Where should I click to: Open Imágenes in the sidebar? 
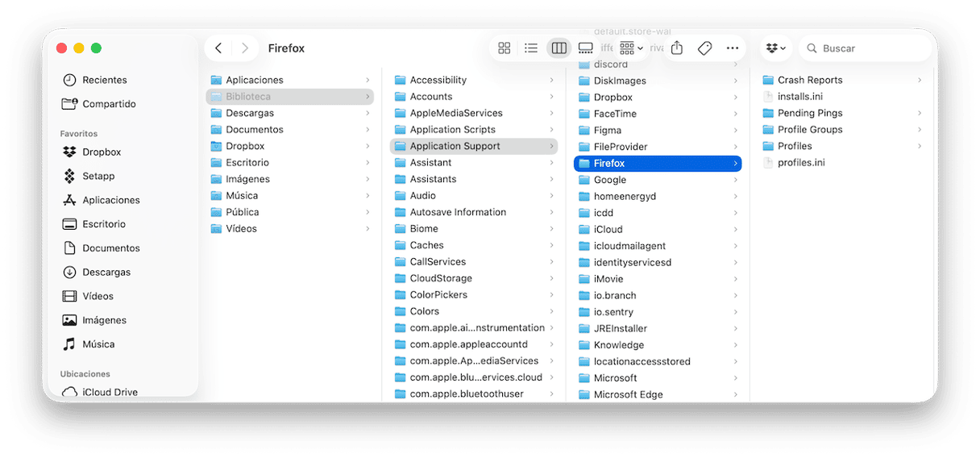[x=93, y=320]
